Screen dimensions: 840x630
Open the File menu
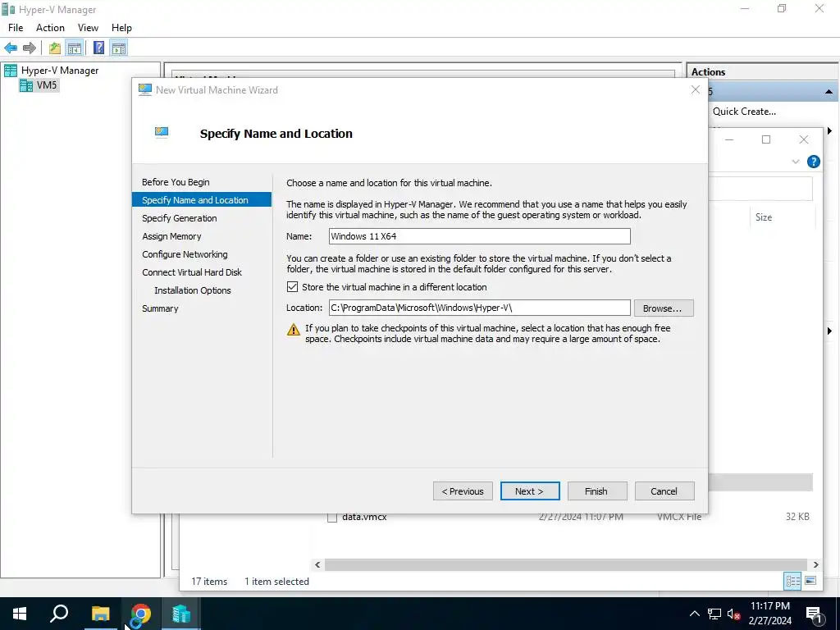[16, 28]
